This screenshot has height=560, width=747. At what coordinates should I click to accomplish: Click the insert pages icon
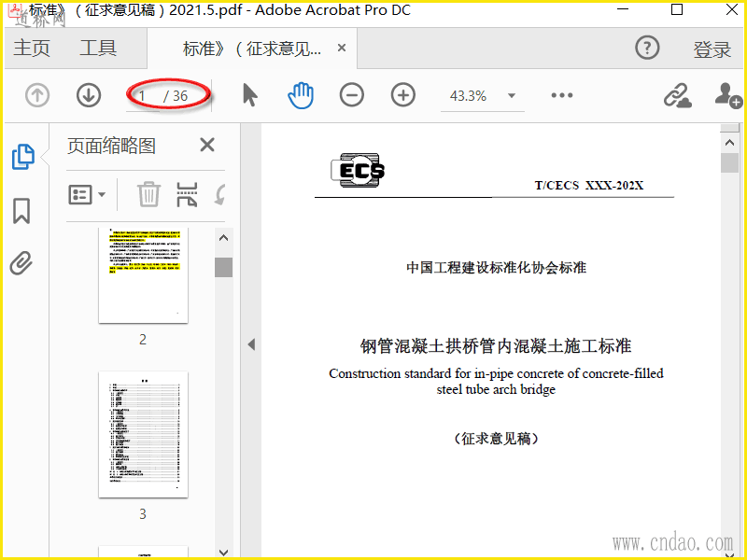pyautogui.click(x=187, y=194)
